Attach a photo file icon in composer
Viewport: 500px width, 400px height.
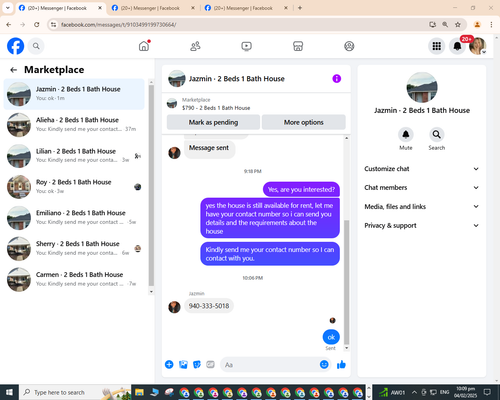(183, 364)
